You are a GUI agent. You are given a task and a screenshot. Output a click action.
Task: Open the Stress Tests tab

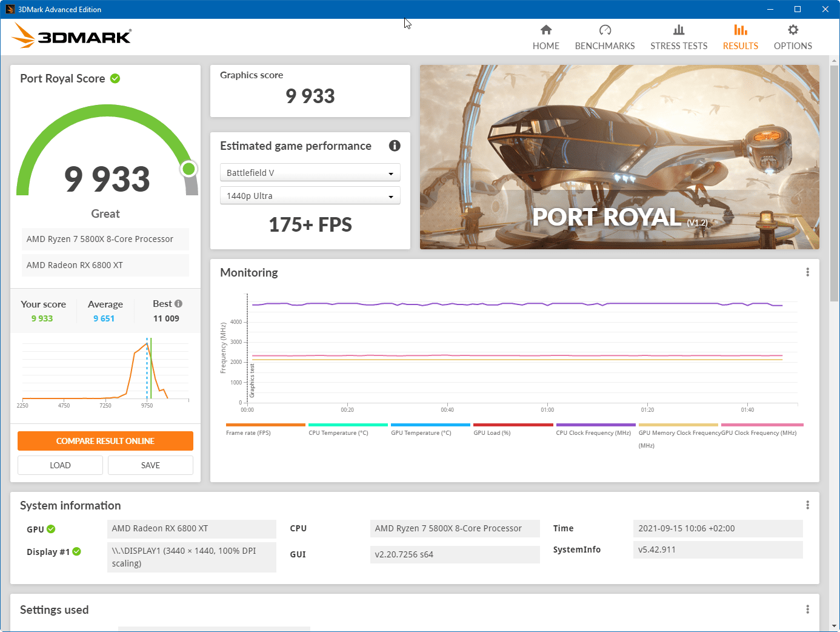point(679,38)
